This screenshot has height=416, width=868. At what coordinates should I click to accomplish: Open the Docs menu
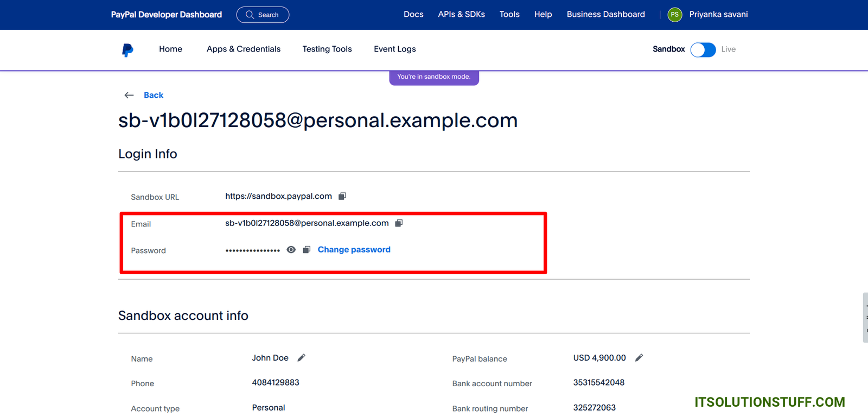click(413, 15)
